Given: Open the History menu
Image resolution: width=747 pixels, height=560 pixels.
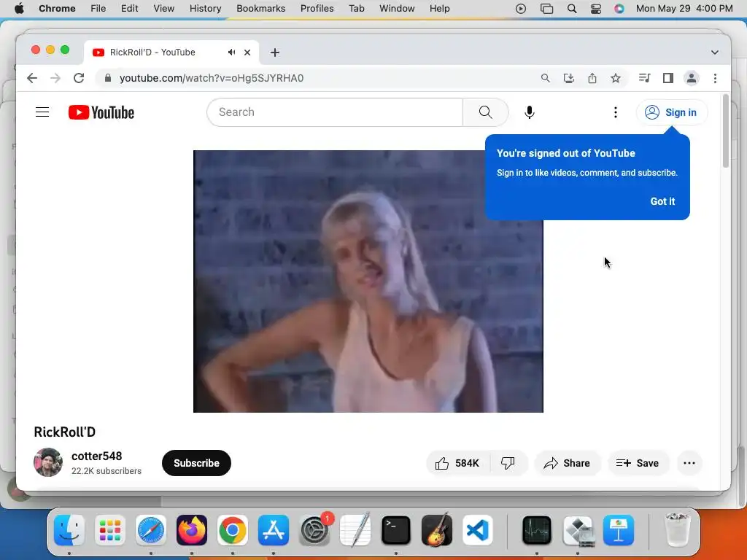Looking at the screenshot, I should [x=205, y=9].
